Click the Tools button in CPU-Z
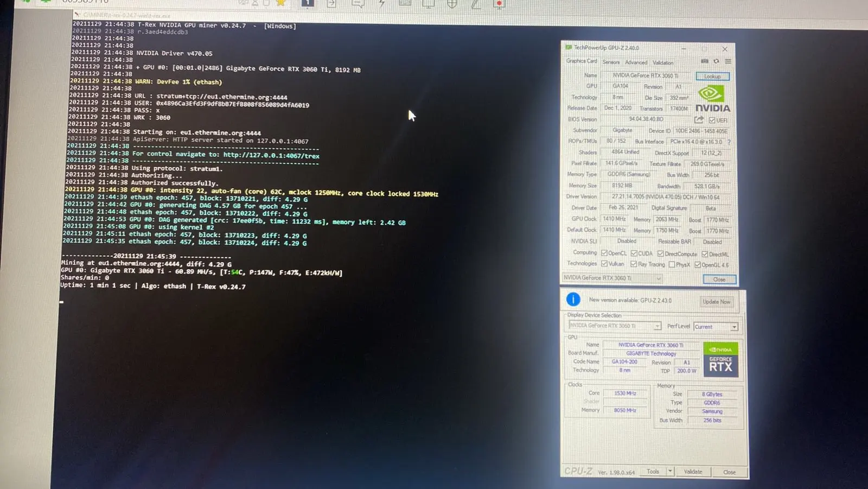868x489 pixels. (653, 471)
